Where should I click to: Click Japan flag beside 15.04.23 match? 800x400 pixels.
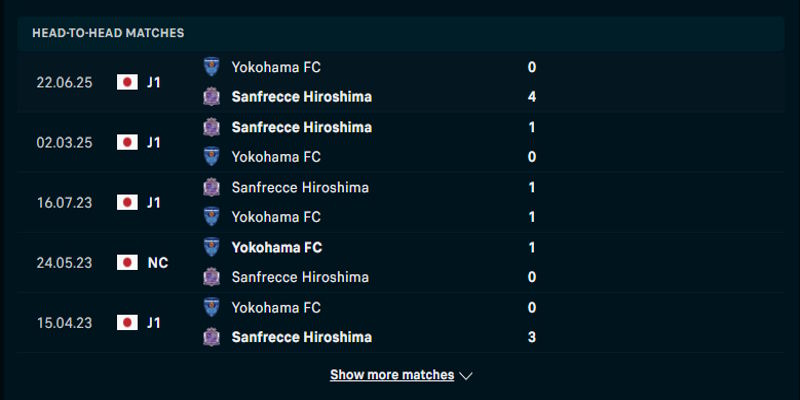(x=127, y=322)
